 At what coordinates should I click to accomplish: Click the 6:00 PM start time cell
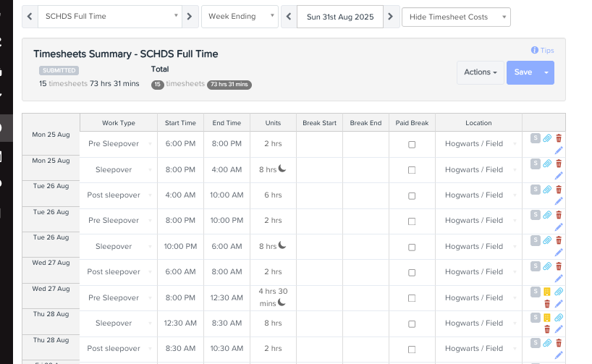point(180,144)
